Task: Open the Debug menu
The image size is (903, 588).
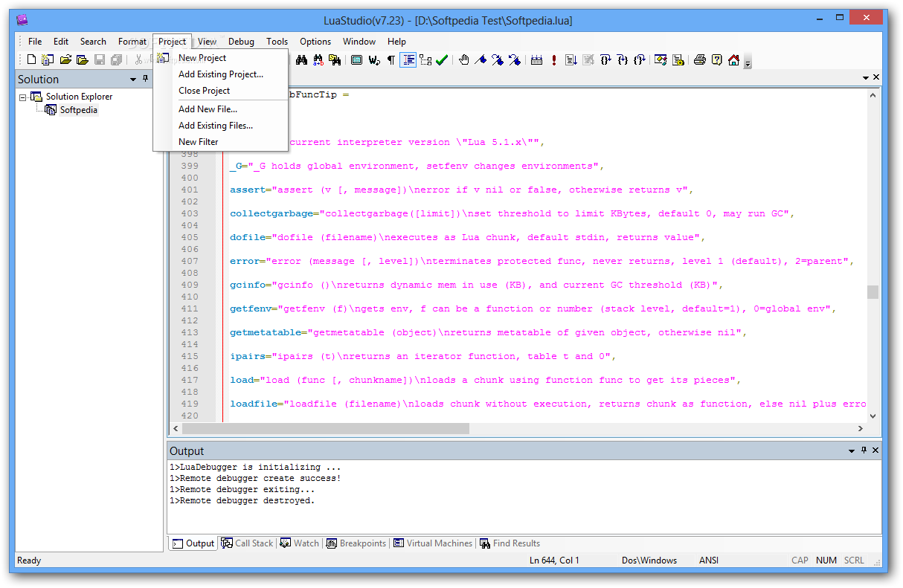Action: [x=241, y=42]
